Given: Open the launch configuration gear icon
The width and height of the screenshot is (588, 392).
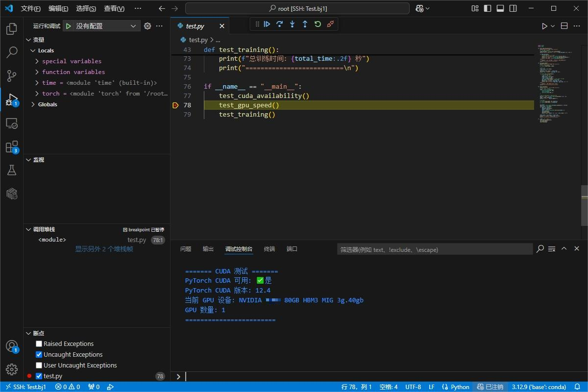Looking at the screenshot, I should pos(147,26).
